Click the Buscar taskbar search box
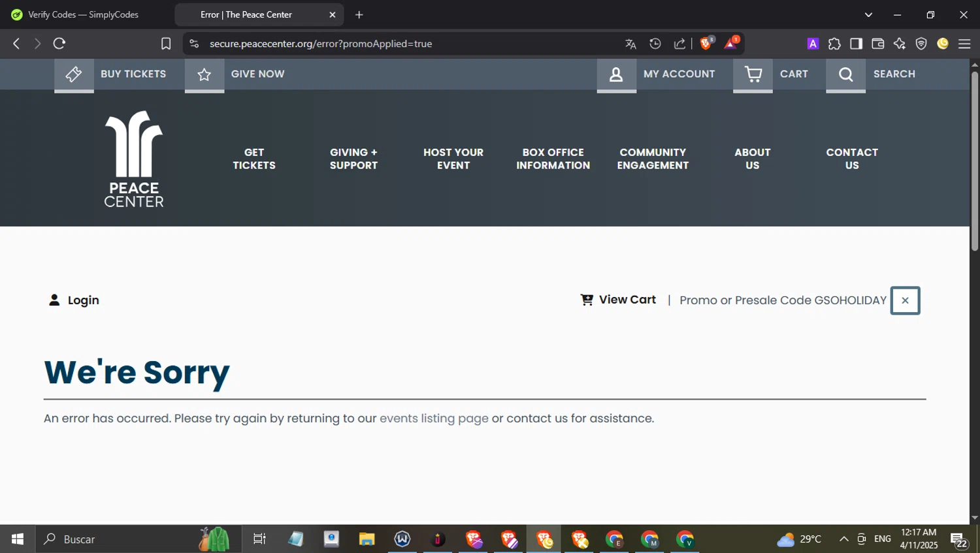 139,539
